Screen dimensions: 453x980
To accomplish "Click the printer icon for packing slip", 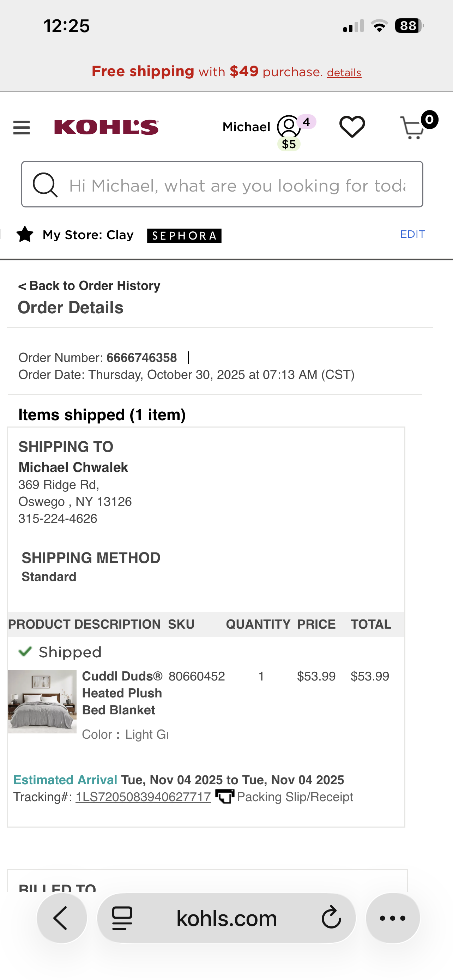I will coord(224,796).
